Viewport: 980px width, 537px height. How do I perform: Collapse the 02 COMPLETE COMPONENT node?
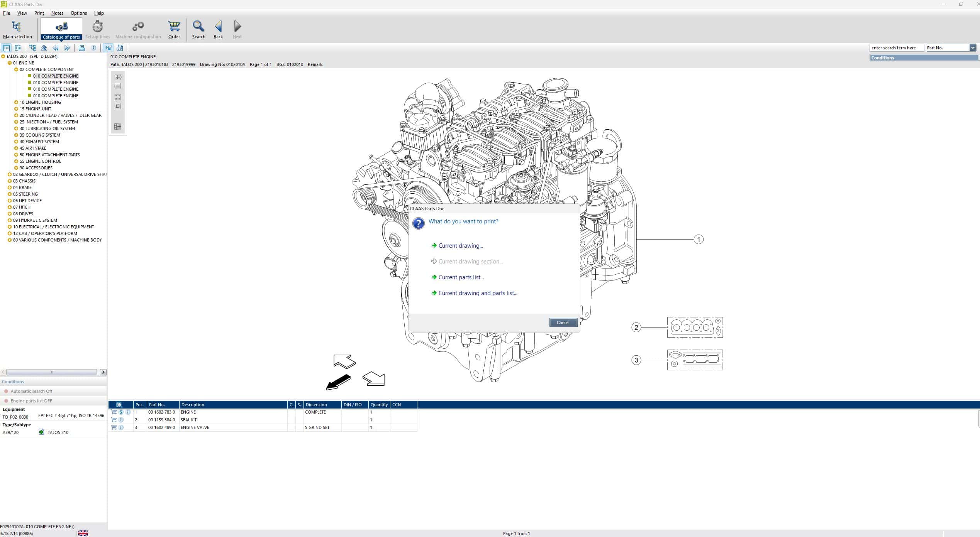click(x=16, y=69)
